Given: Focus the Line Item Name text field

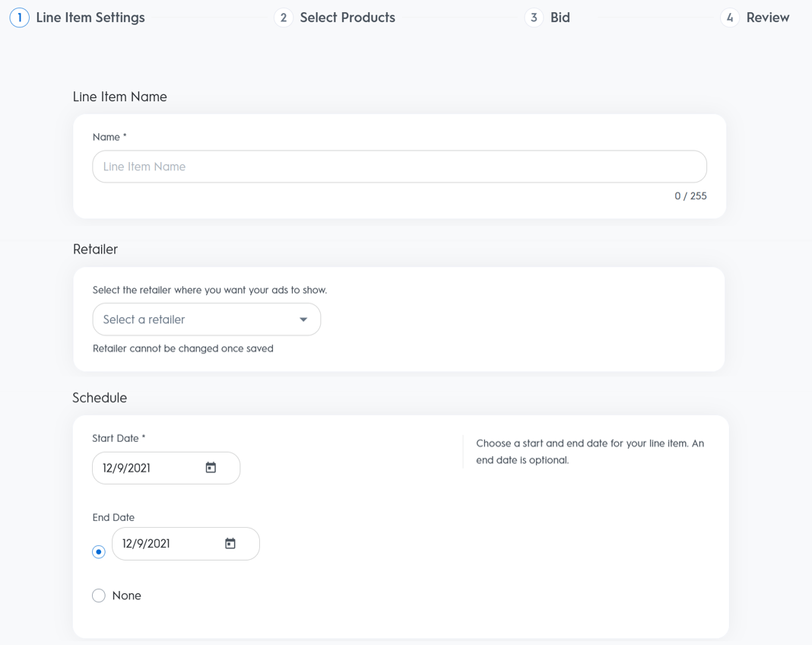Looking at the screenshot, I should pos(399,167).
